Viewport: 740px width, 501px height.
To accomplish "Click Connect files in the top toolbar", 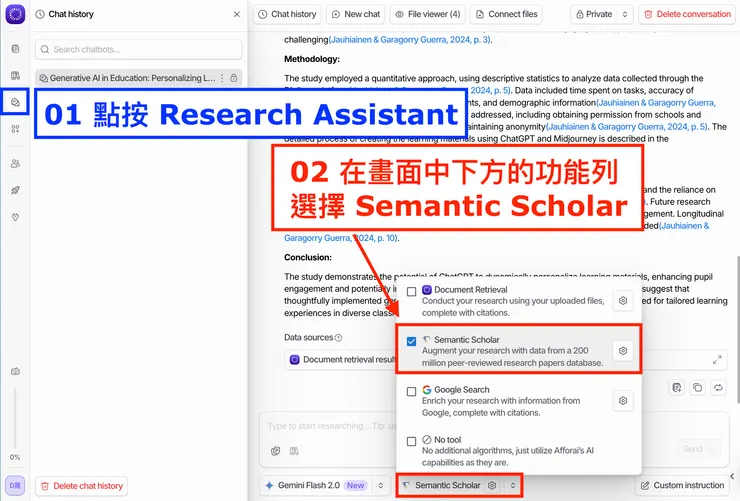I will [506, 14].
